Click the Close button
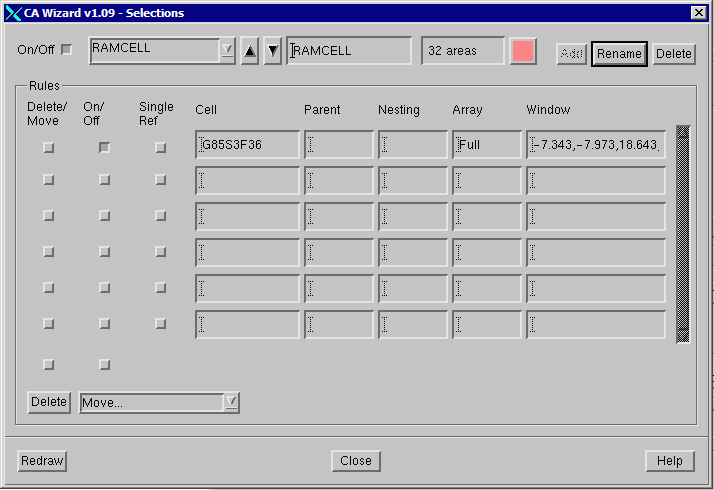 (x=356, y=461)
